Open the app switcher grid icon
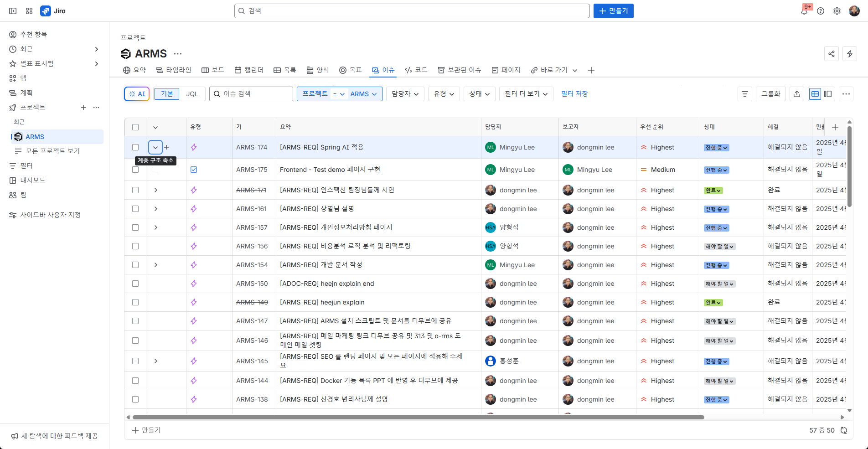Viewport: 868px width, 449px height. click(x=29, y=11)
